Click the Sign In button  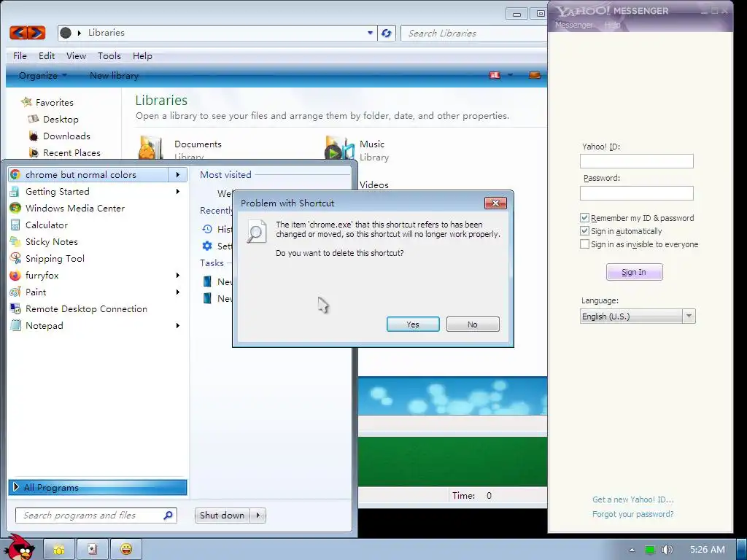pyautogui.click(x=634, y=272)
